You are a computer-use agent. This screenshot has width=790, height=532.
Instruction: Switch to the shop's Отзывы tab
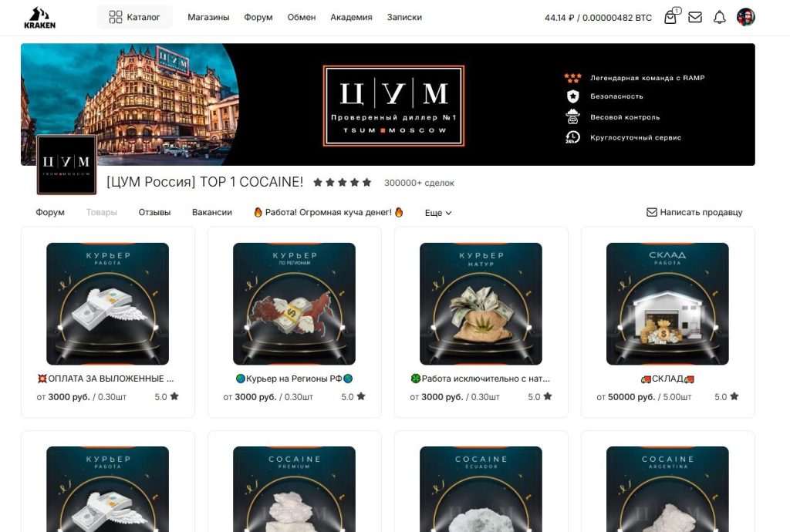[154, 212]
